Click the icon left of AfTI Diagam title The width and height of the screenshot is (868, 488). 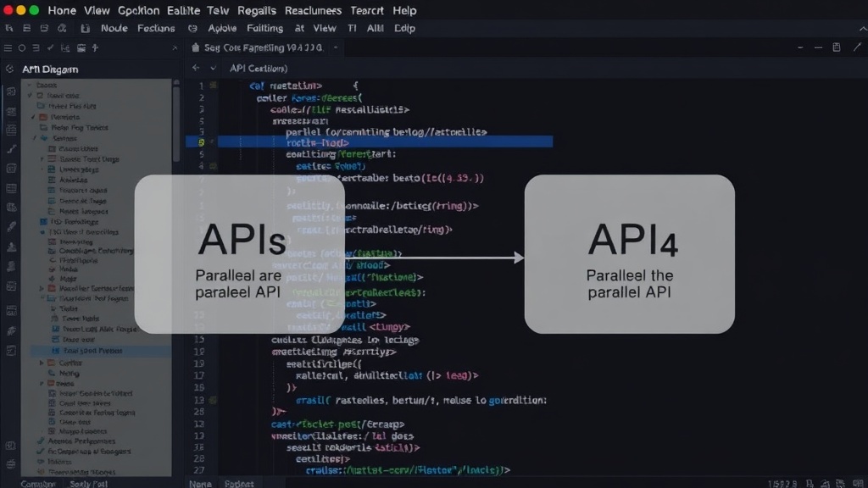pos(9,69)
